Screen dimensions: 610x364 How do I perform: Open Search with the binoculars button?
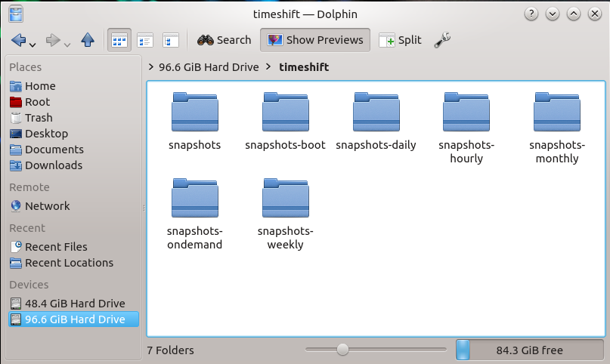click(x=224, y=40)
